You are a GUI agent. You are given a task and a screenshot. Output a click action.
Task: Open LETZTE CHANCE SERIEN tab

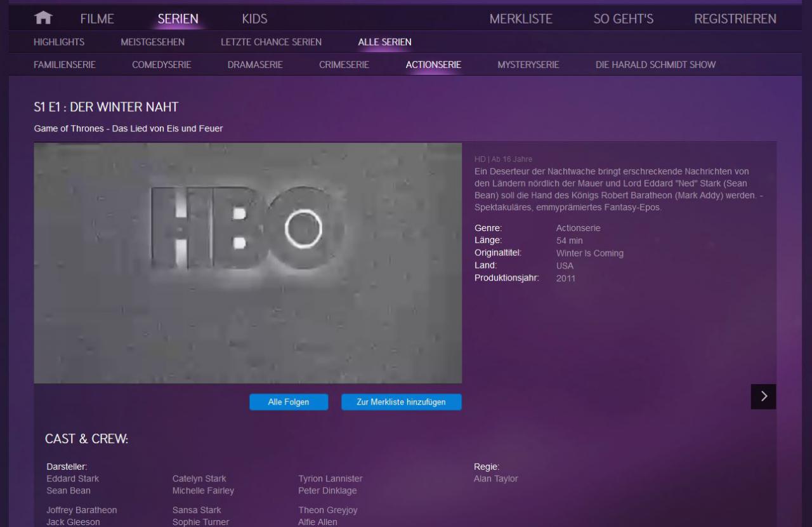(271, 42)
